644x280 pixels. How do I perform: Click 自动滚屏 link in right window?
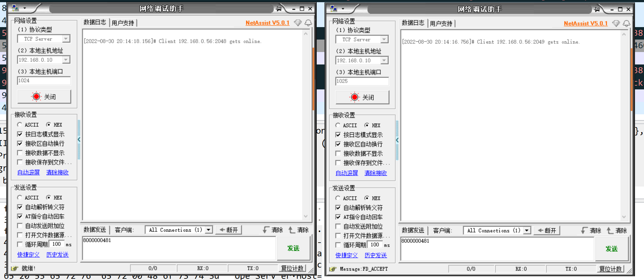[x=347, y=173]
